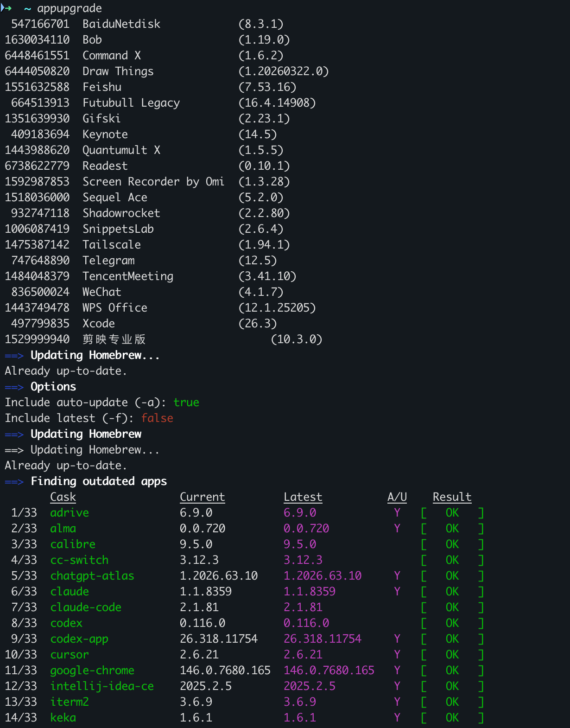Click the Latest column header

click(x=303, y=497)
